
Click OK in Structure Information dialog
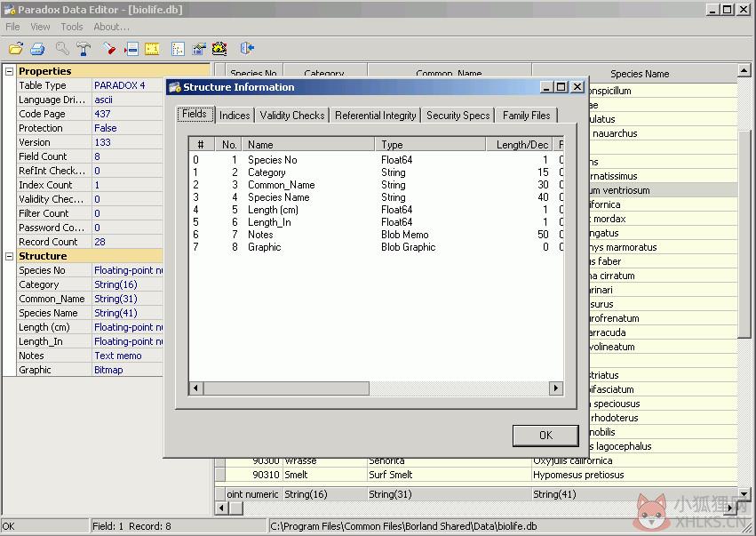[545, 436]
